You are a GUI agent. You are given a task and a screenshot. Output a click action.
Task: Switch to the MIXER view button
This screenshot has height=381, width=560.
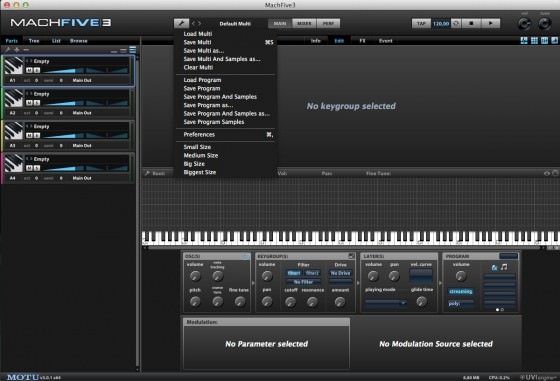304,24
